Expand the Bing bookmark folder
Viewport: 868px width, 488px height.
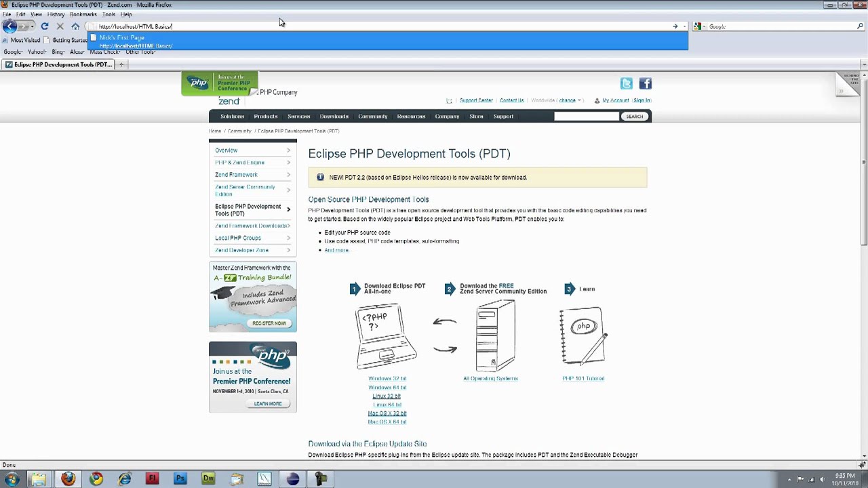pyautogui.click(x=58, y=52)
